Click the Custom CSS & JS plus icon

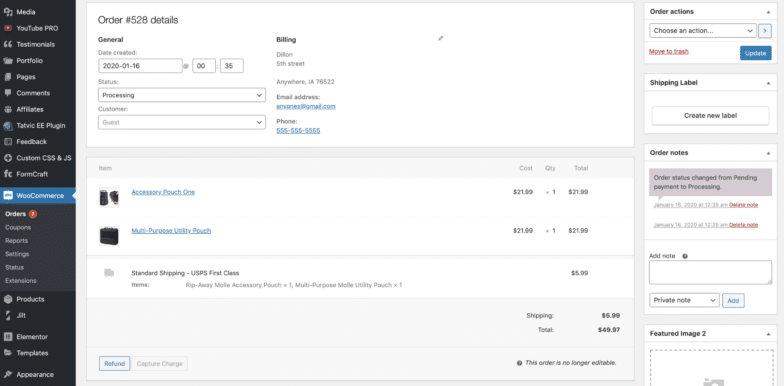[x=8, y=158]
